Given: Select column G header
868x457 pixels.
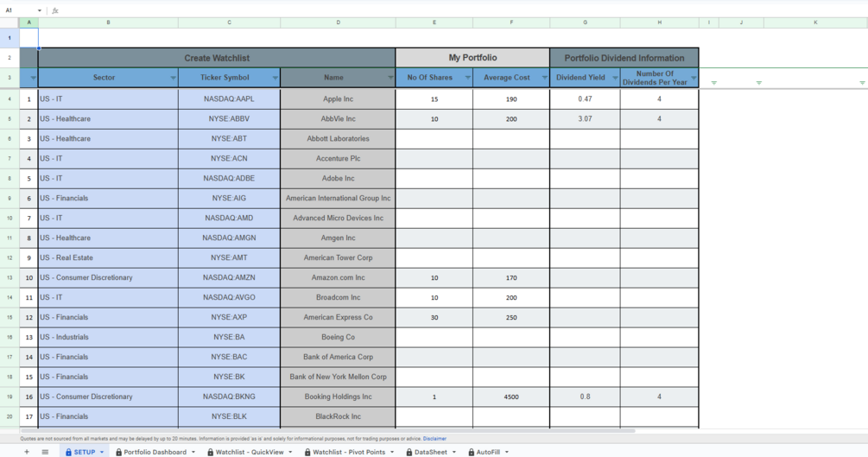Looking at the screenshot, I should [x=585, y=22].
